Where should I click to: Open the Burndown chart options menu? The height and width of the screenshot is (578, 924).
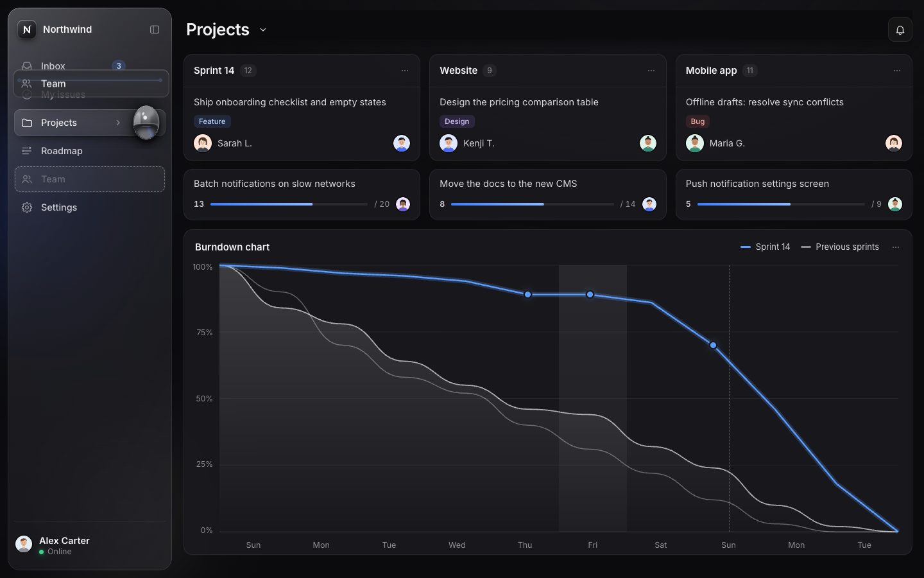(896, 247)
